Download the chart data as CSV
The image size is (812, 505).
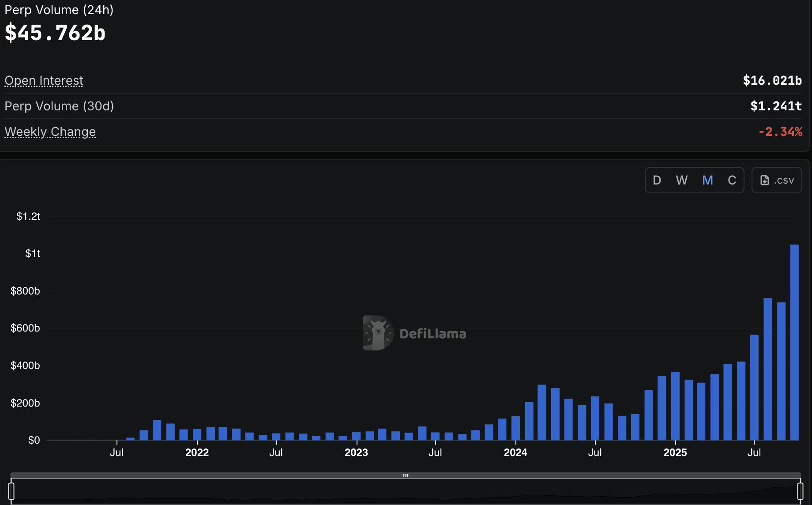point(776,180)
